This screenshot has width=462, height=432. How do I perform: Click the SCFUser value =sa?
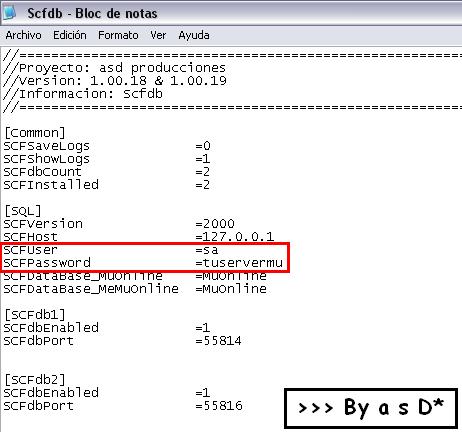pos(207,250)
